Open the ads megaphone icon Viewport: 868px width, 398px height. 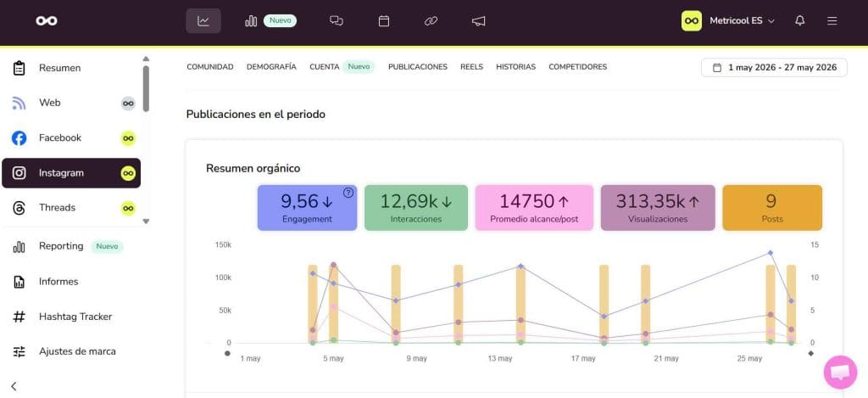478,21
